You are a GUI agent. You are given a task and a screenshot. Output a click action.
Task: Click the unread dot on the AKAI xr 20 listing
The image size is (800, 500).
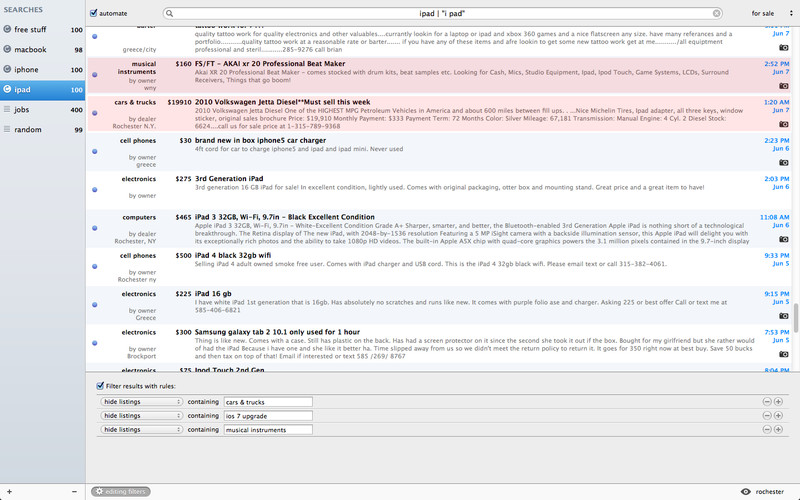pos(94,74)
